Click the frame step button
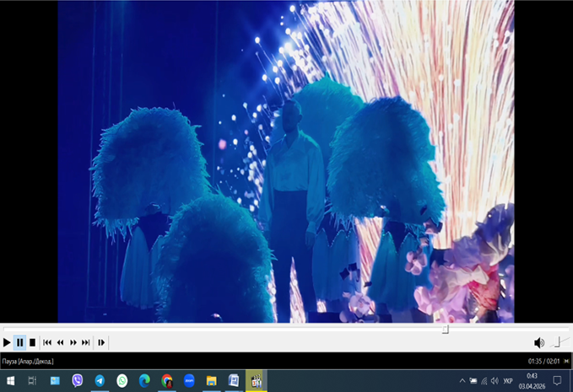573x392 pixels. [x=101, y=342]
